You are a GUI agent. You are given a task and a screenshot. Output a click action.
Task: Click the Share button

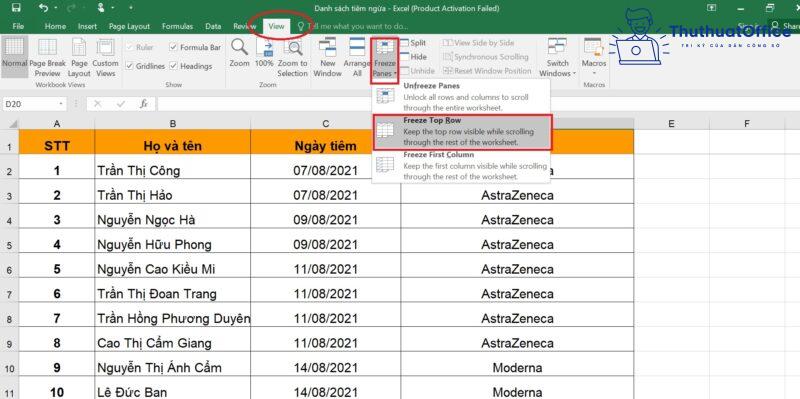(785, 26)
